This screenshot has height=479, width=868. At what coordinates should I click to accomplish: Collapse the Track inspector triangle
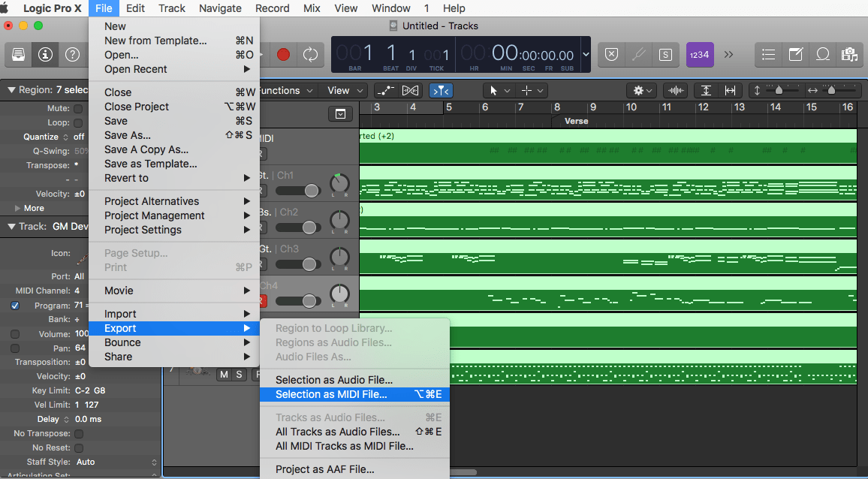(11, 227)
